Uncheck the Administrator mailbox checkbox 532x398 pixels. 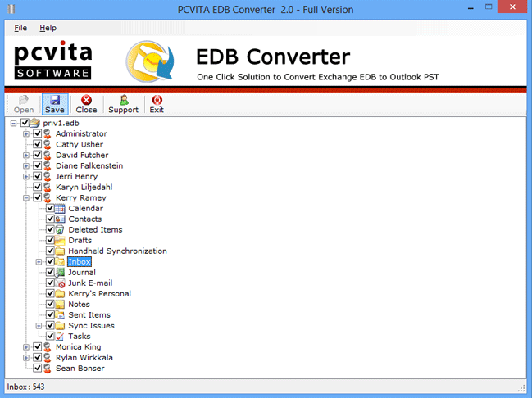point(37,133)
